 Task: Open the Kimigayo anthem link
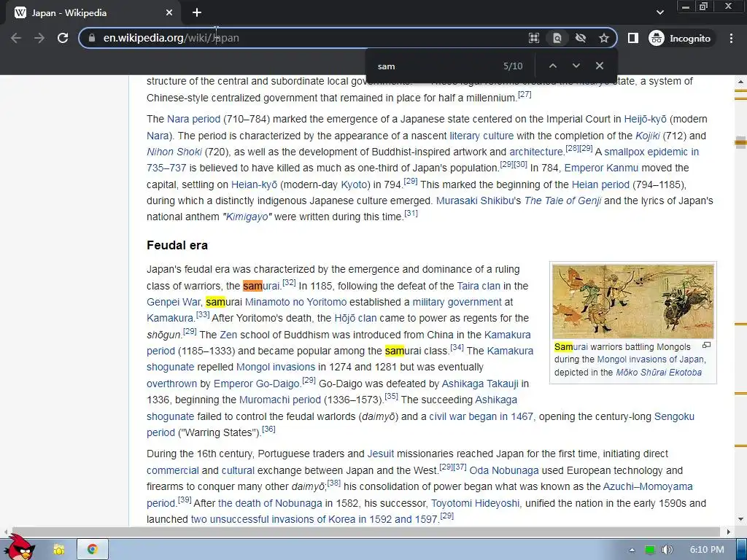point(247,217)
